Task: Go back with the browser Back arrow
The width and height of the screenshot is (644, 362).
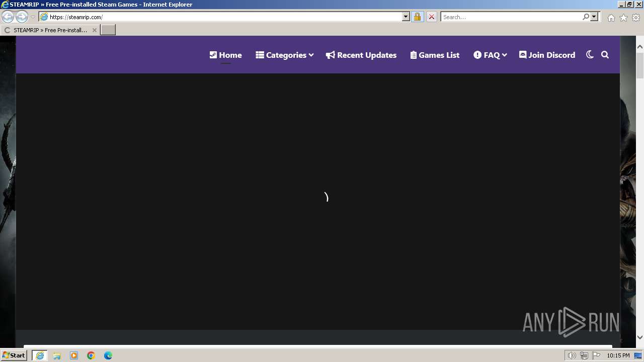Action: (x=8, y=17)
